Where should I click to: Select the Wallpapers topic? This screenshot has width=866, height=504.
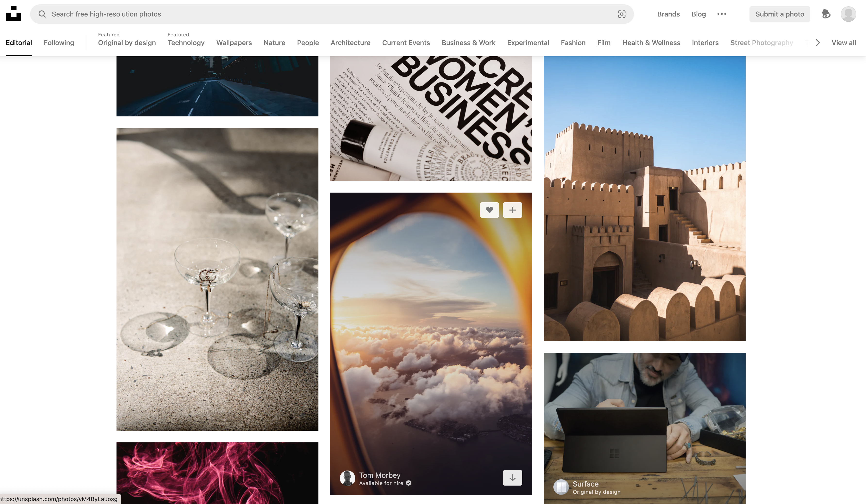click(x=234, y=43)
